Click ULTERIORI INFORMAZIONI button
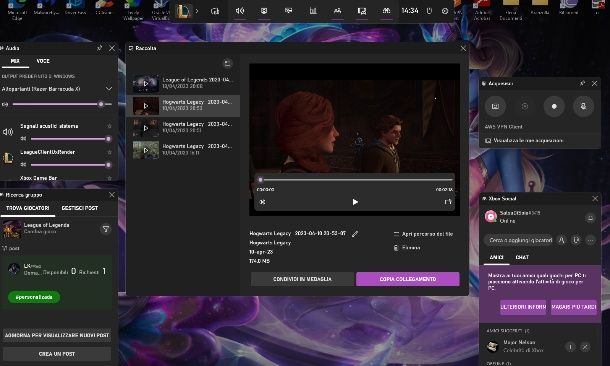The height and width of the screenshot is (366, 610). coord(523,307)
